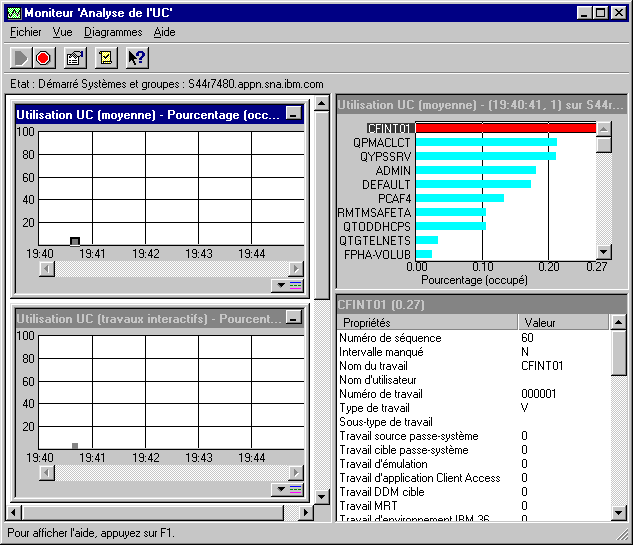Click left arrow of travaux interactifs time scrollbar
Screen dimensions: 633x545
click(47, 472)
